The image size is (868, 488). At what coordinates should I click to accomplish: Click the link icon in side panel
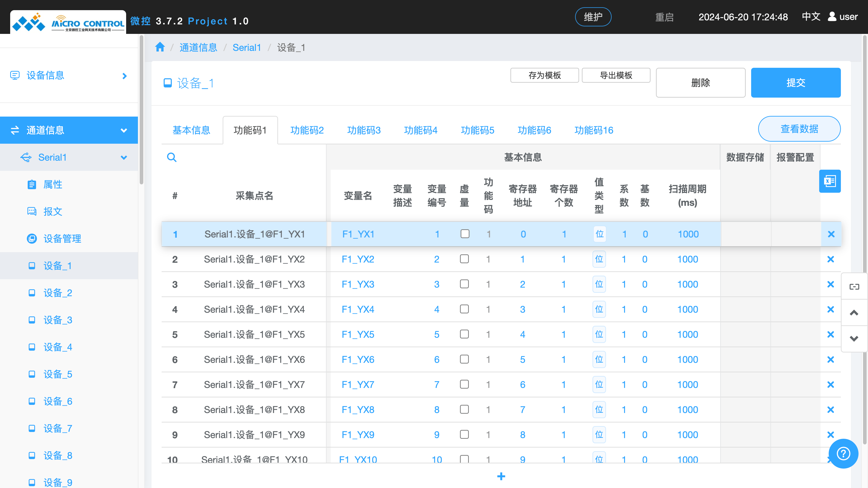click(854, 287)
